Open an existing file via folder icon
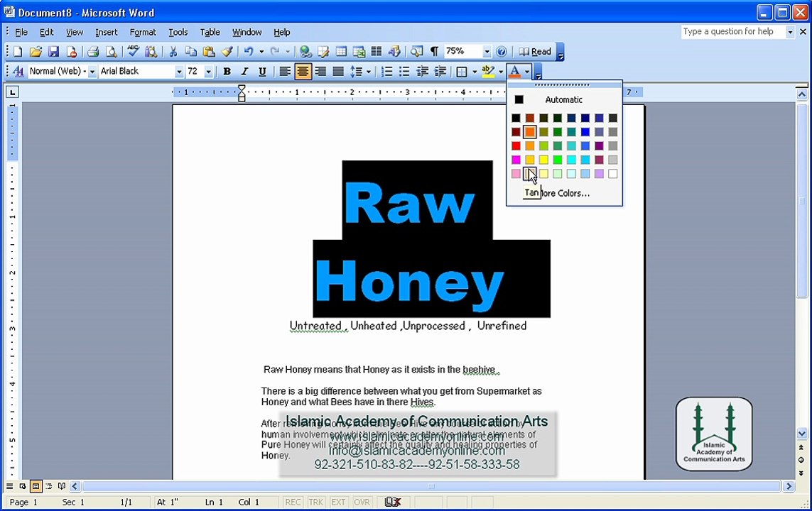This screenshot has height=511, width=812. point(36,52)
